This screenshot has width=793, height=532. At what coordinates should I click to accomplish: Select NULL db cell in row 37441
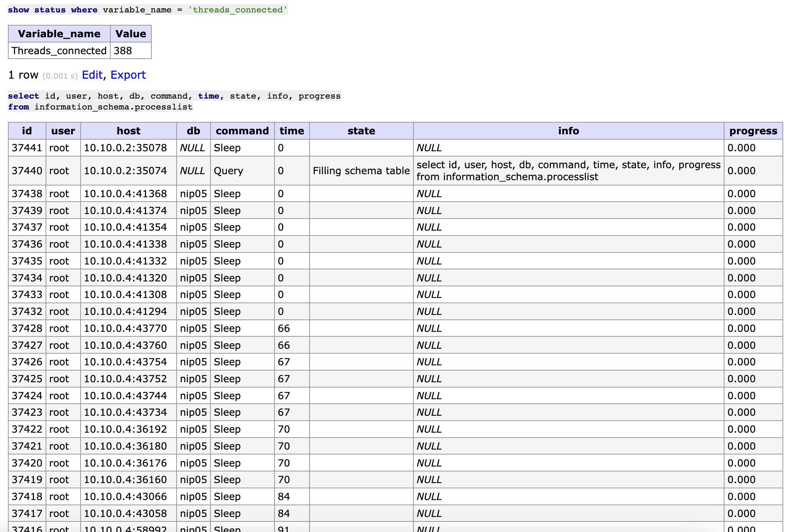pyautogui.click(x=194, y=148)
